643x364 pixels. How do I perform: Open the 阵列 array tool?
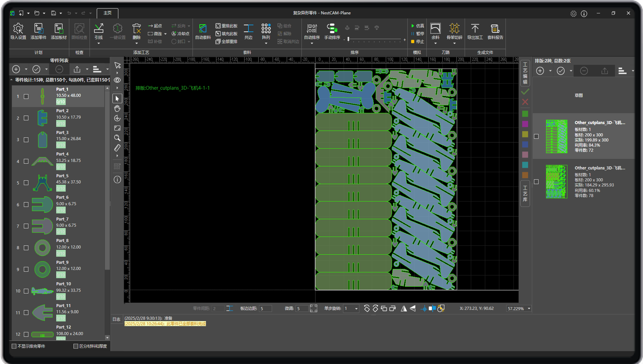266,31
